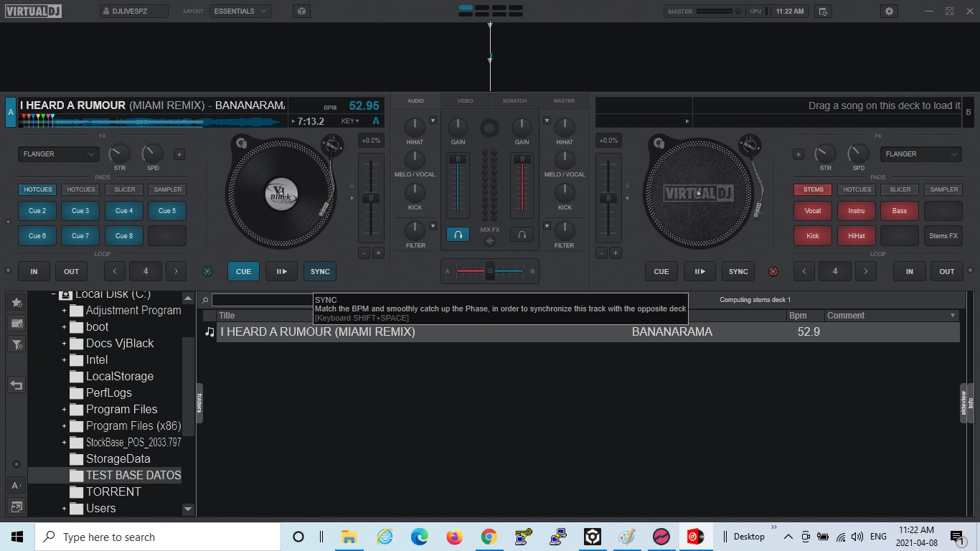Click the 3D cube icon in top bar
980x551 pixels.
point(301,11)
